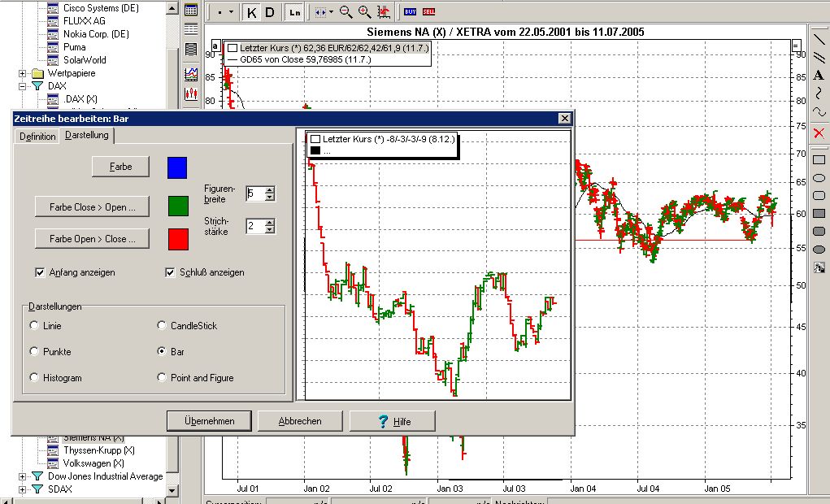
Task: Click the K toolbar button
Action: point(251,12)
